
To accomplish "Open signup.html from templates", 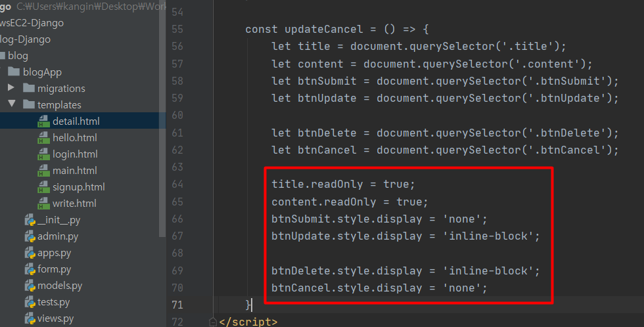I will click(x=78, y=187).
